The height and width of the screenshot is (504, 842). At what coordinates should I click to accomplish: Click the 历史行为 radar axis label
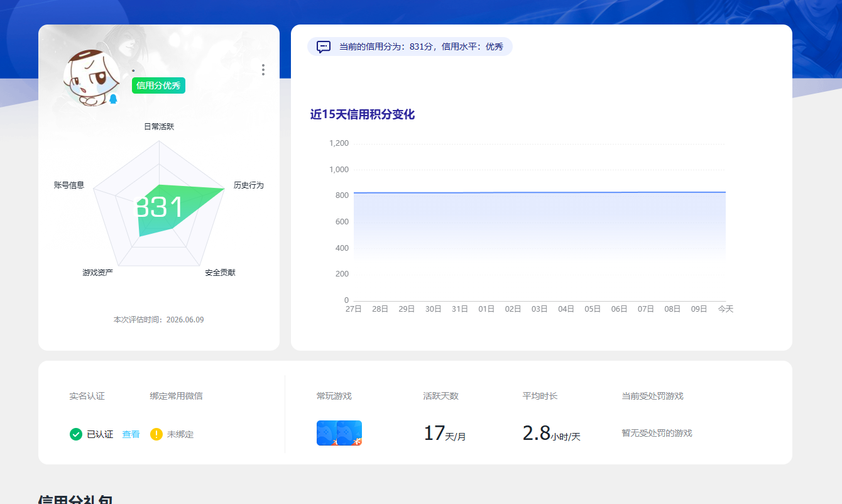[249, 185]
